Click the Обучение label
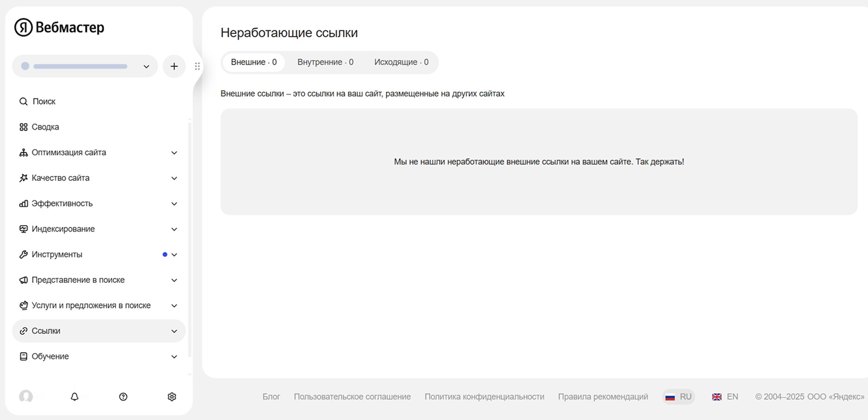The height and width of the screenshot is (420, 868). click(x=50, y=356)
